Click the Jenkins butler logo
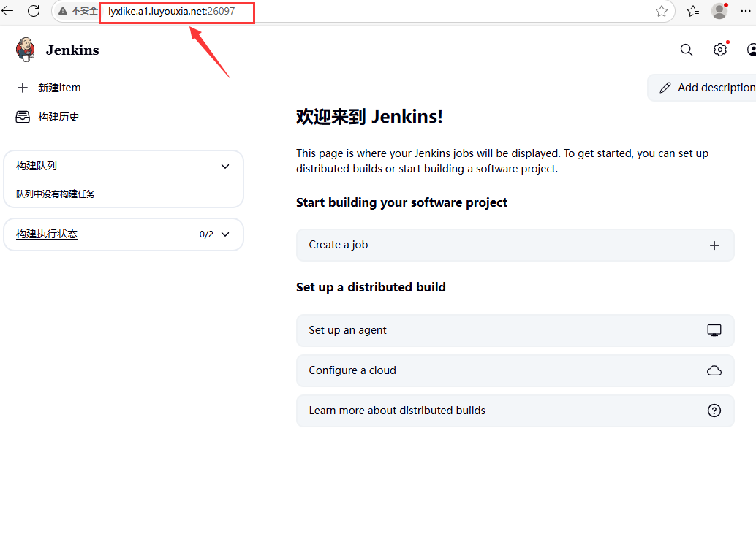Image resolution: width=756 pixels, height=553 pixels. pos(26,50)
